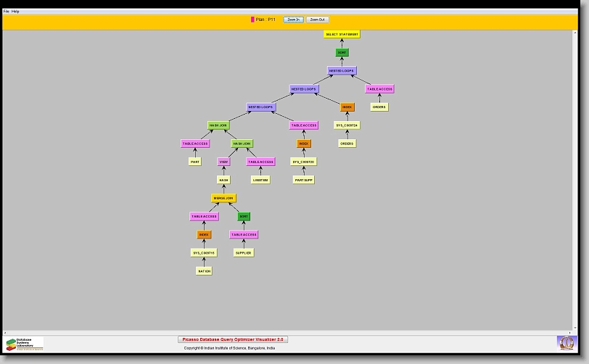
Task: Select the topmost NESTED LOOPS node
Action: pyautogui.click(x=342, y=71)
